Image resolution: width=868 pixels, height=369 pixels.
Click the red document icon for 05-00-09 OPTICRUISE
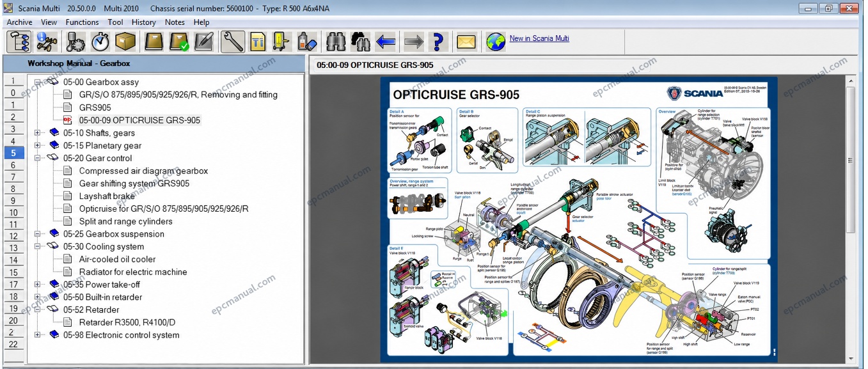[x=68, y=120]
